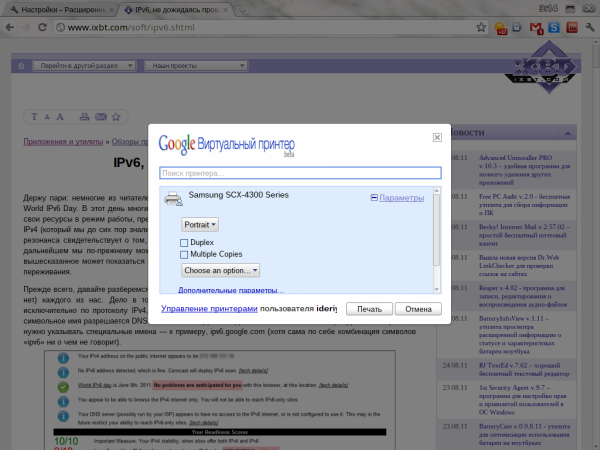Select the Samsung SCX-4300 Series printer name
This screenshot has width=600, height=450.
tap(238, 195)
